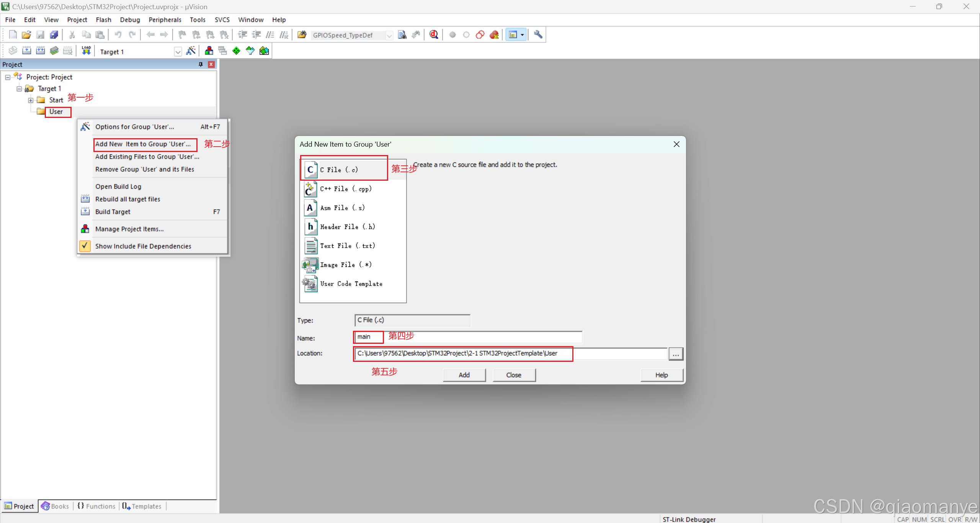The width and height of the screenshot is (980, 523).
Task: Open the GPIOSpeed_TypeDef find combo box
Action: [x=389, y=35]
